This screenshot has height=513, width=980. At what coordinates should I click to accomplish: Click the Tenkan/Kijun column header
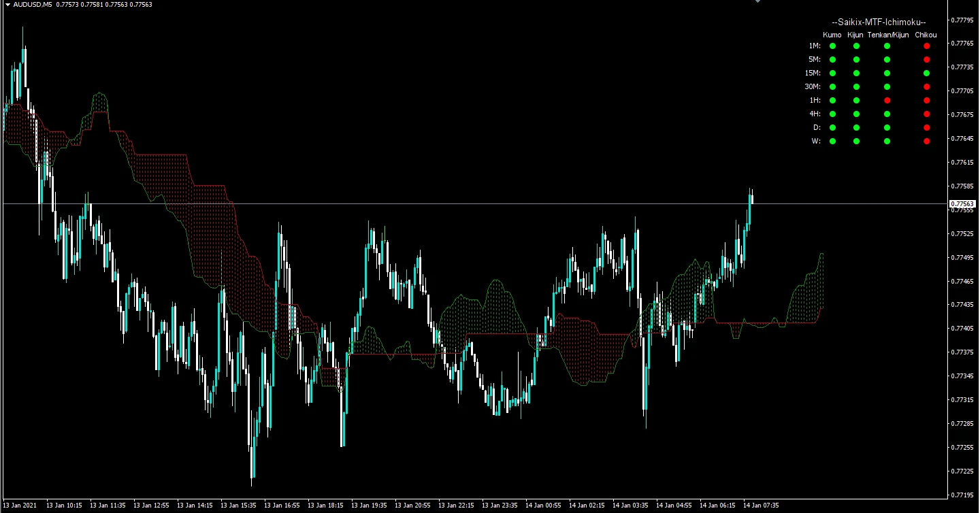coord(887,35)
